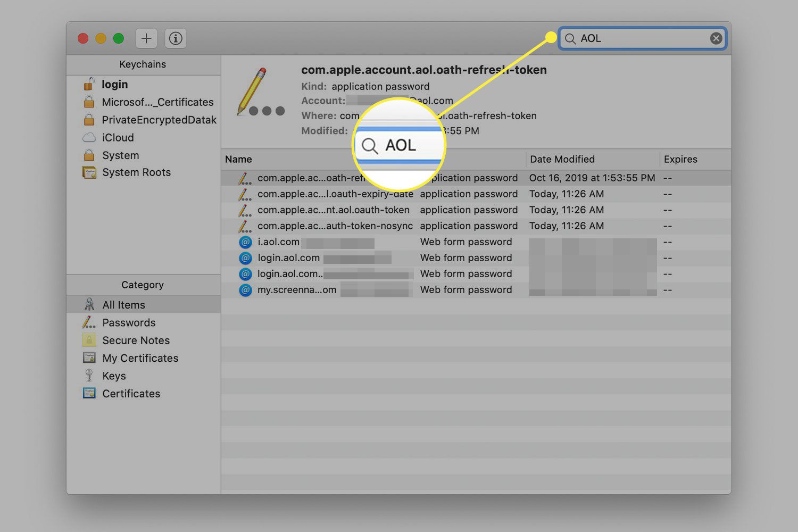This screenshot has height=532, width=798.
Task: Click the @ icon beside my.screenna...om
Action: (245, 290)
